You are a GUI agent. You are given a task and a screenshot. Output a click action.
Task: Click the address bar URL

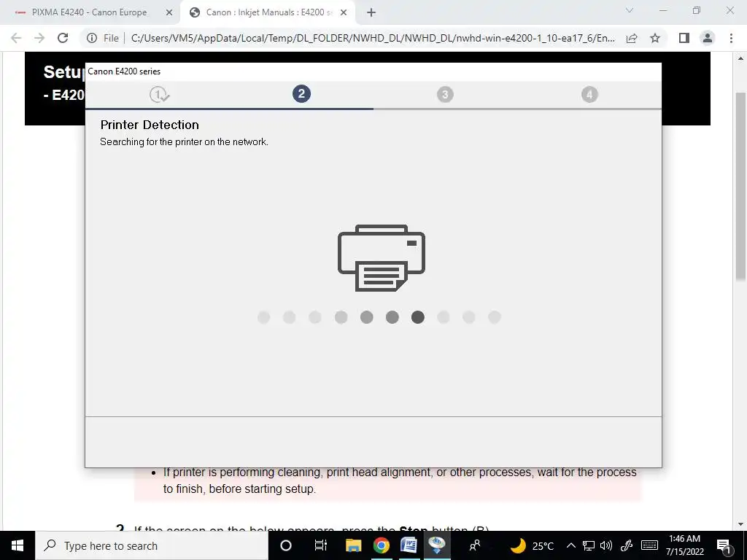(x=373, y=38)
